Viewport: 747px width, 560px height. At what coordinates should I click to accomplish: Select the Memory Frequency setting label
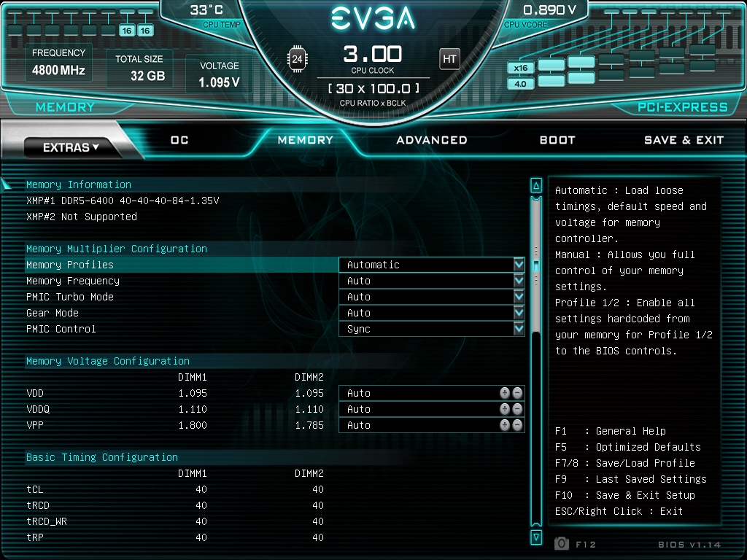73,281
